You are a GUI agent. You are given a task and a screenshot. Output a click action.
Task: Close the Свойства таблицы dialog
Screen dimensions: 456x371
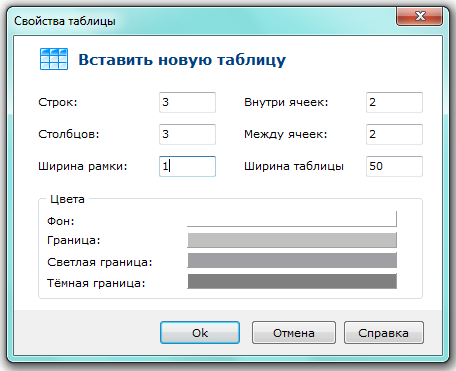tap(419, 16)
